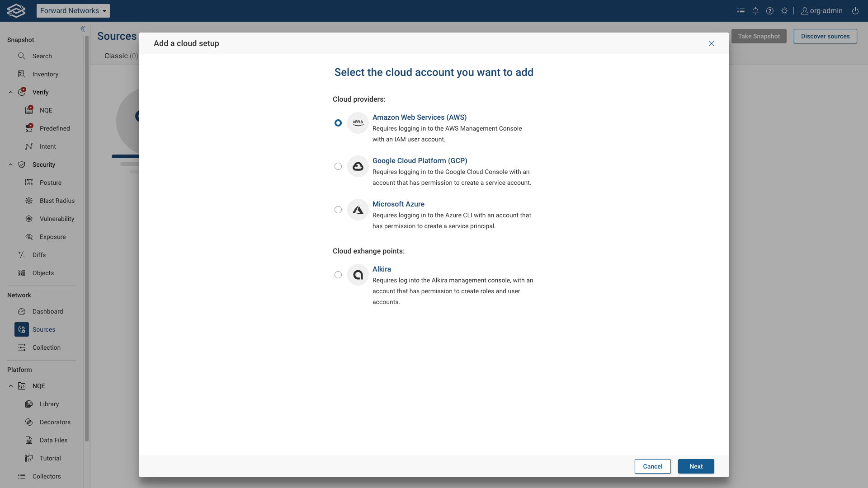Switch to the Classic tab
This screenshot has width=868, height=488.
click(x=120, y=56)
